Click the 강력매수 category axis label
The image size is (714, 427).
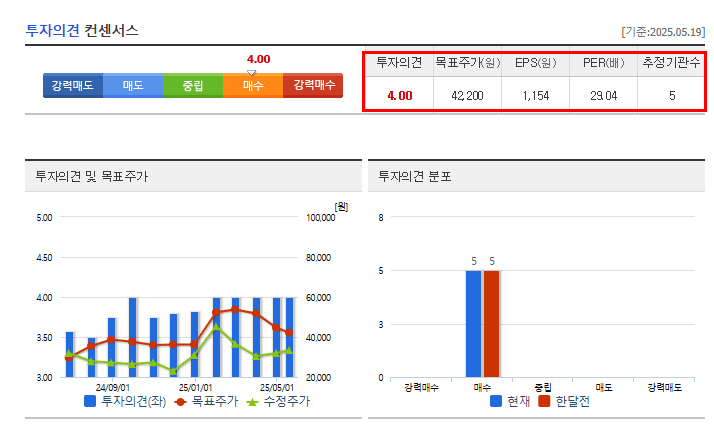(421, 387)
